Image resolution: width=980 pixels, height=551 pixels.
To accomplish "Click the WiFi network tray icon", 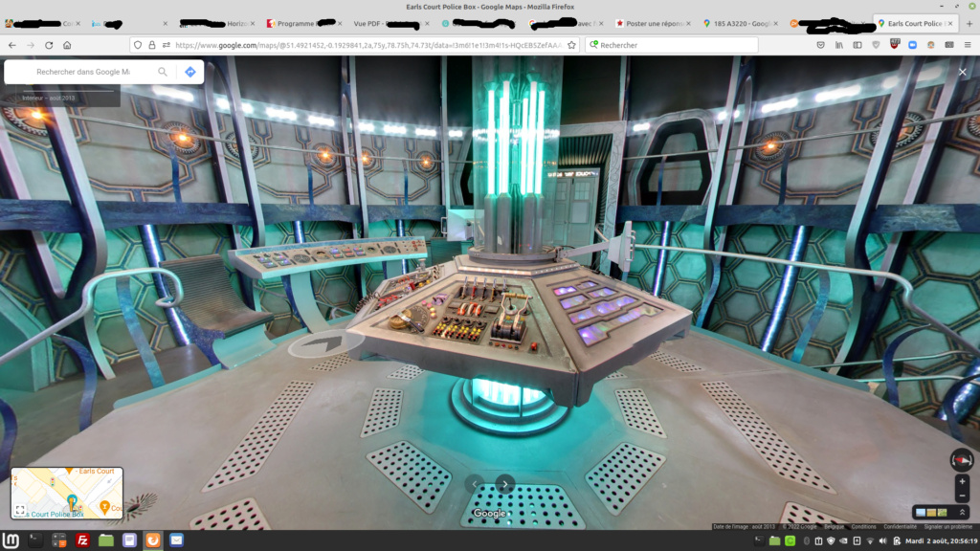I will [869, 541].
